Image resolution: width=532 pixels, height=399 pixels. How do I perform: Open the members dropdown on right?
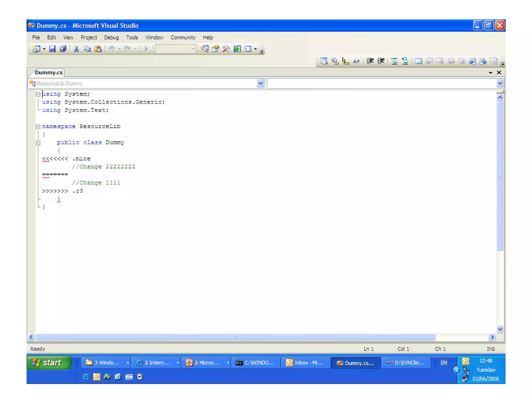pyautogui.click(x=500, y=83)
